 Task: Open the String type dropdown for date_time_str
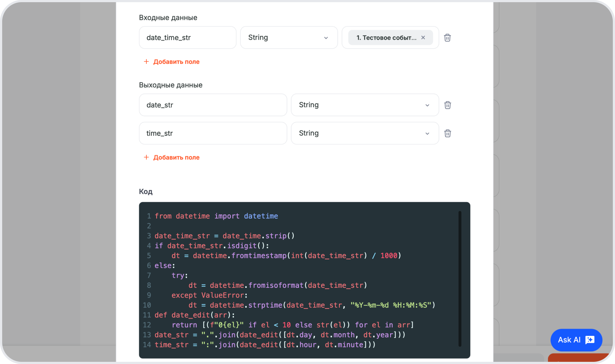(289, 38)
